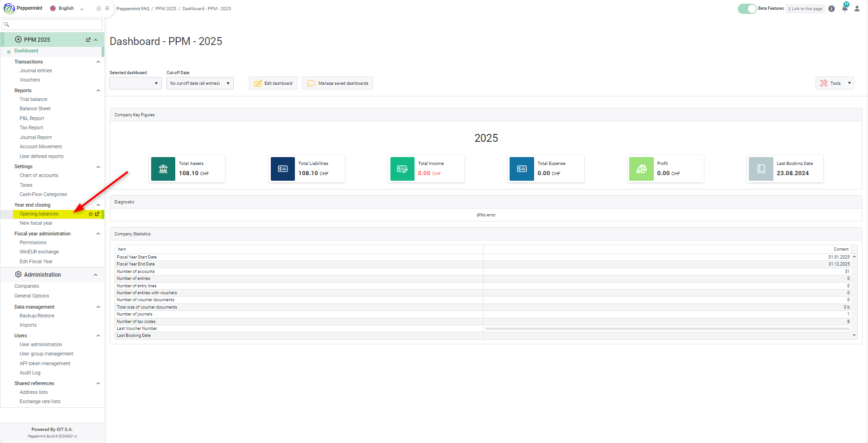Open Trial balance report
Viewport: 868px width, 443px height.
(33, 100)
